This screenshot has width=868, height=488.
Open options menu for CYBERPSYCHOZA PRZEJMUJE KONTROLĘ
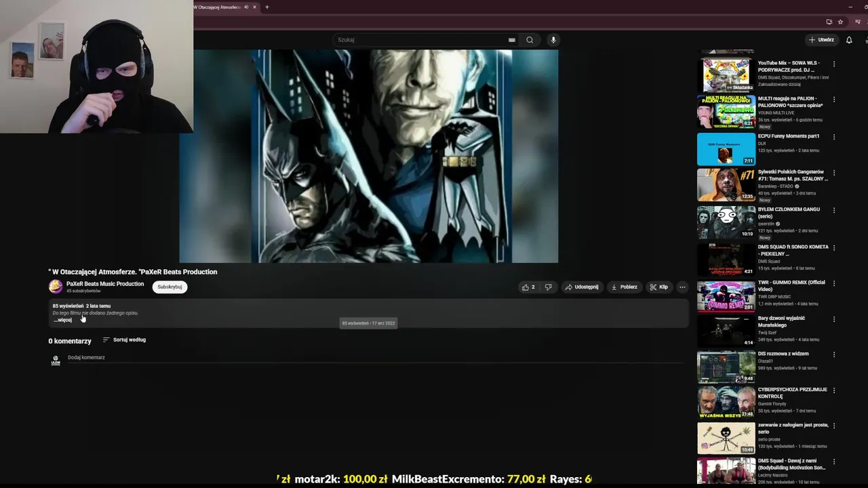[x=834, y=390]
